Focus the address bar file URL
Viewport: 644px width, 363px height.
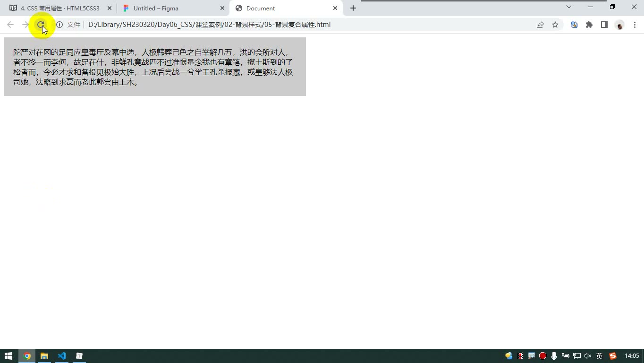[x=209, y=25]
